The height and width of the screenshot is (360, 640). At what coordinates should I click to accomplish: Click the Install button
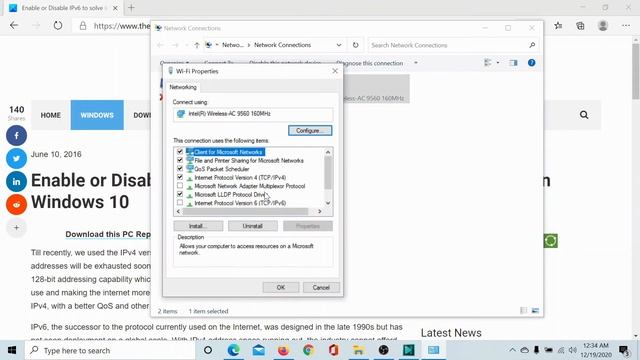pos(198,226)
